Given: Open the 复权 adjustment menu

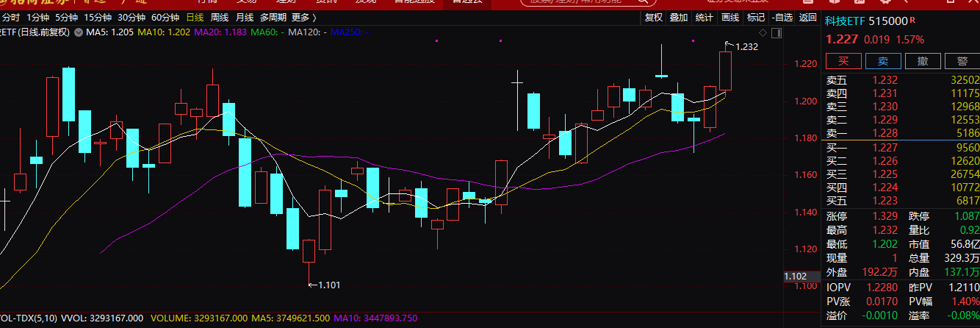Looking at the screenshot, I should click(653, 18).
